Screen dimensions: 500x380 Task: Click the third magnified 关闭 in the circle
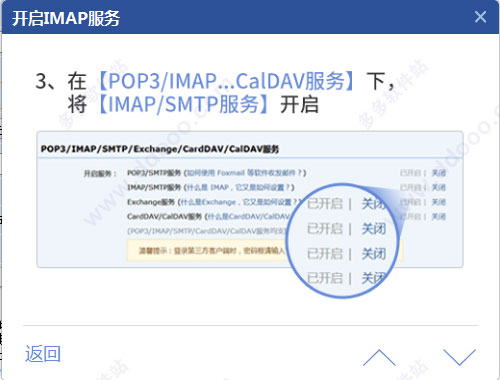click(x=374, y=254)
